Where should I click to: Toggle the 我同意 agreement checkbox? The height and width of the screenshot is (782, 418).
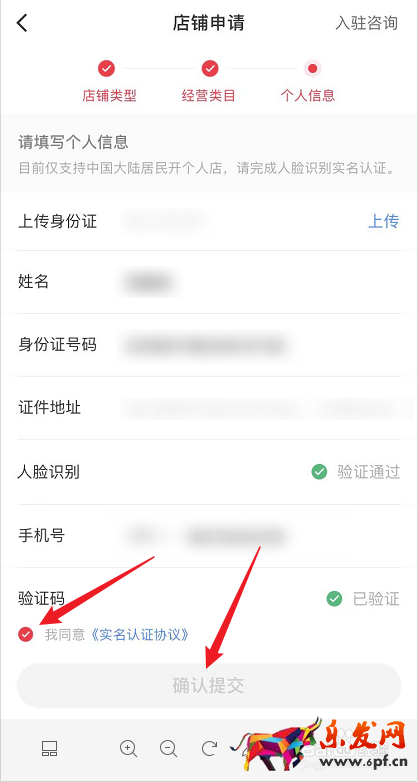click(26, 634)
